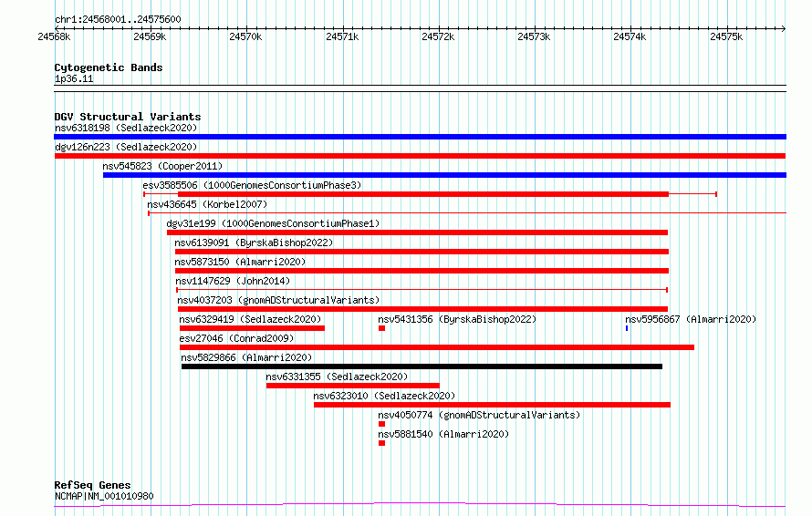Viewport: 812px width, 516px height.
Task: Open nsv5873150 (Almarri2020) variant label
Action: [240, 262]
